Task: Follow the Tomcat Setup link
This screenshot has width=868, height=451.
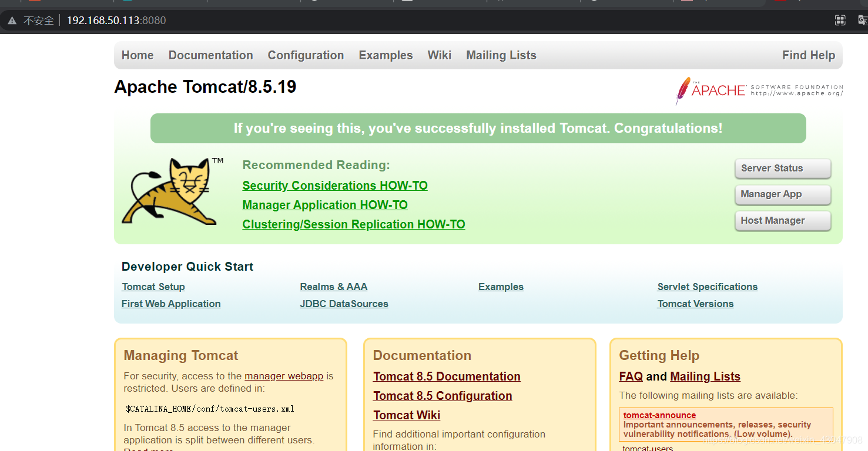Action: (x=153, y=287)
